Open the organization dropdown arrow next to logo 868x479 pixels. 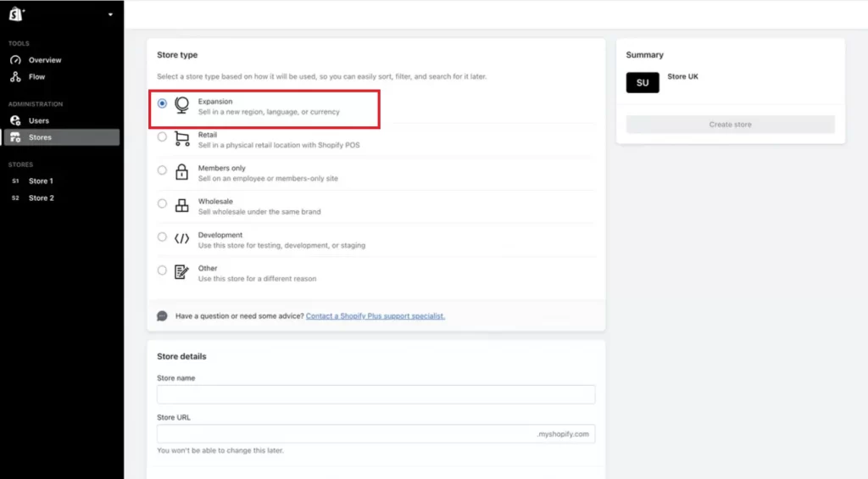coord(111,14)
